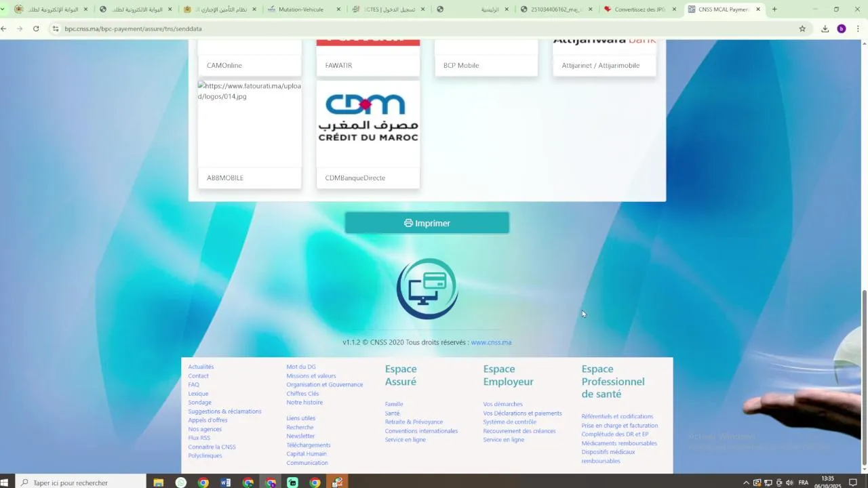Image resolution: width=868 pixels, height=488 pixels.
Task: Click the FAWATIR label
Action: pos(338,66)
